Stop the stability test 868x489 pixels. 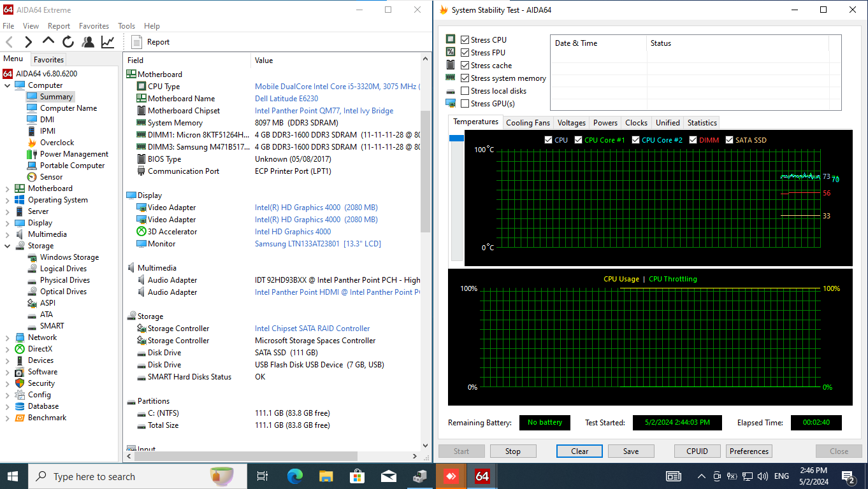click(513, 451)
